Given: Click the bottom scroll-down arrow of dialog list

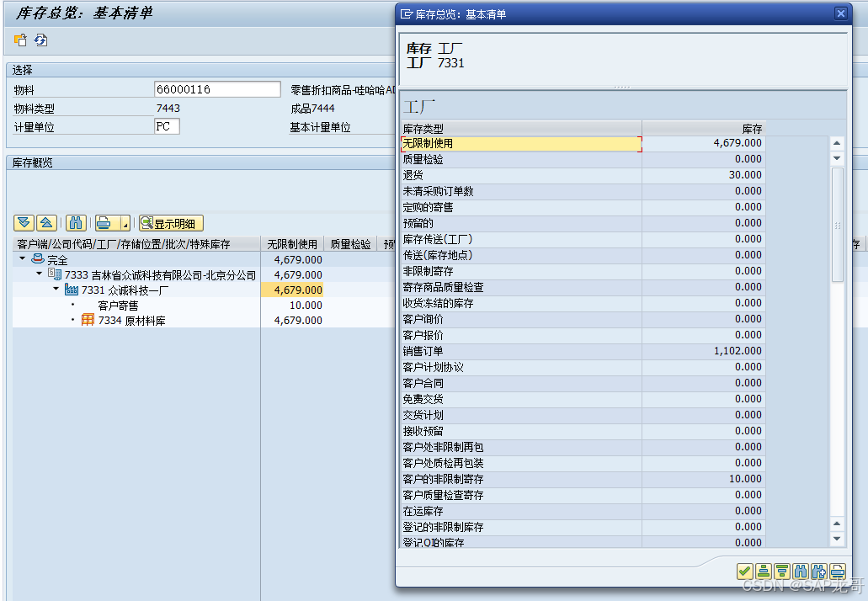Looking at the screenshot, I should coord(837,539).
